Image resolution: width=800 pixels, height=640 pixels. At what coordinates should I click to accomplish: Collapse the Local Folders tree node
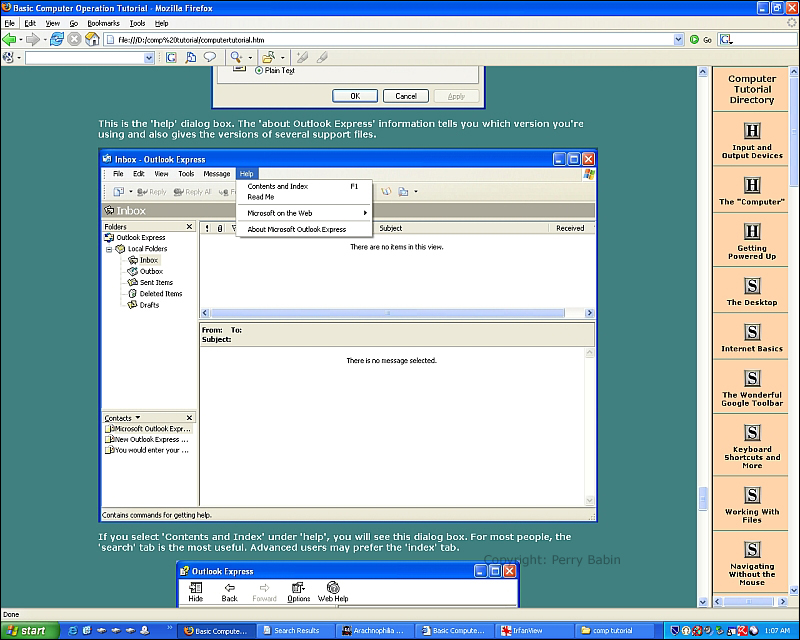coord(109,250)
